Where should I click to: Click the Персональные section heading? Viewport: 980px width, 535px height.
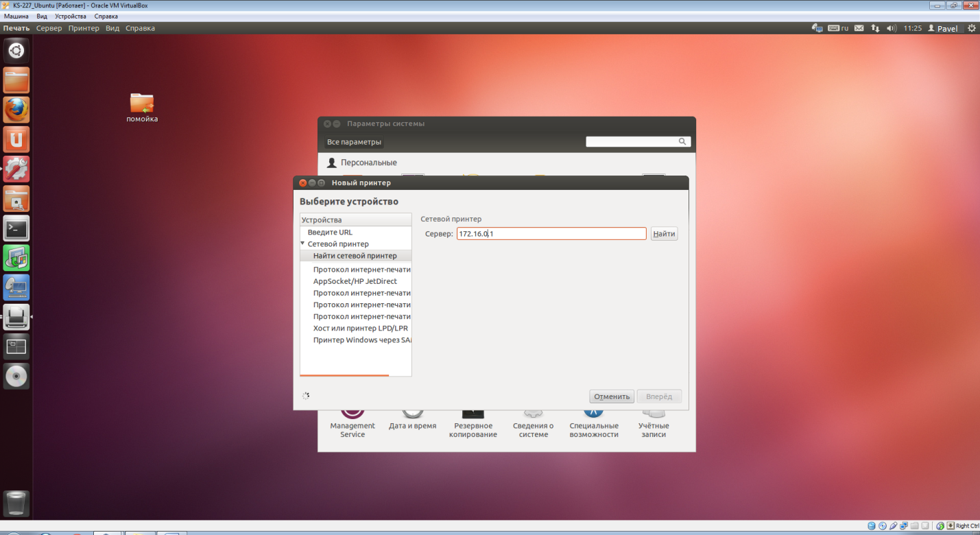369,163
